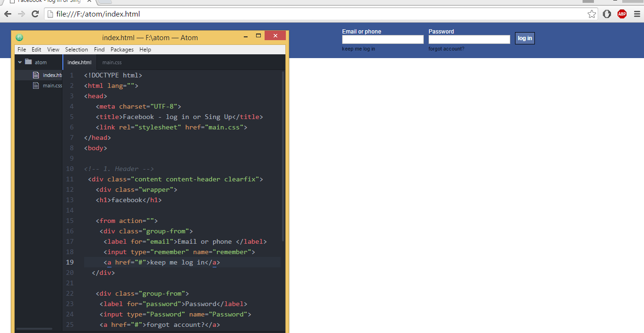Focus the Email or phone input field

pyautogui.click(x=383, y=40)
